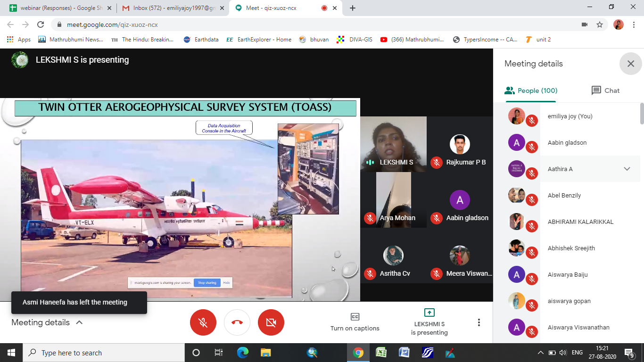Image resolution: width=644 pixels, height=362 pixels.
Task: Turn on captions
Action: pyautogui.click(x=355, y=322)
